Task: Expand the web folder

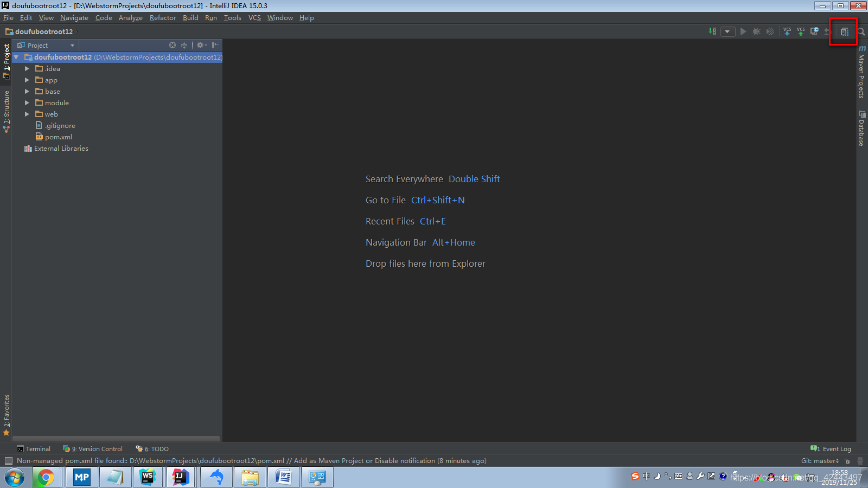Action: click(27, 114)
